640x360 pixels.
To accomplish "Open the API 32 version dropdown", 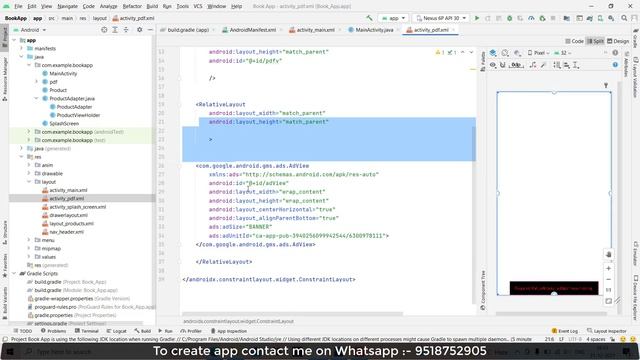I will point(562,53).
